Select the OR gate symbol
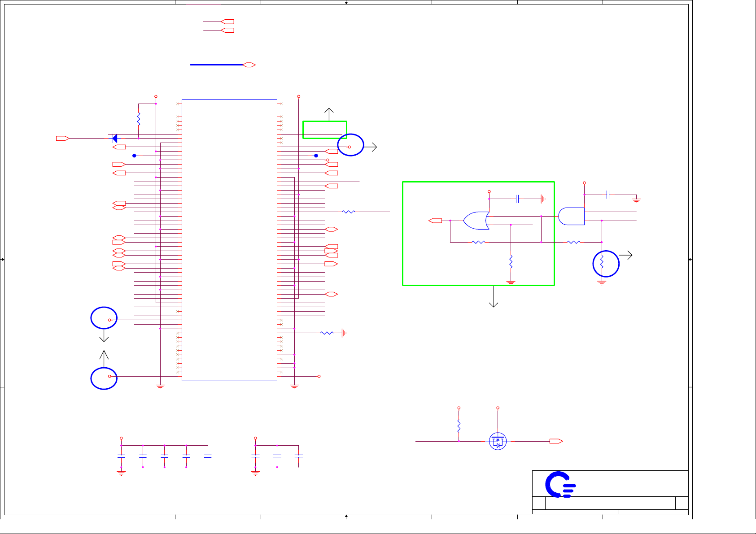756x534 pixels. pyautogui.click(x=476, y=221)
